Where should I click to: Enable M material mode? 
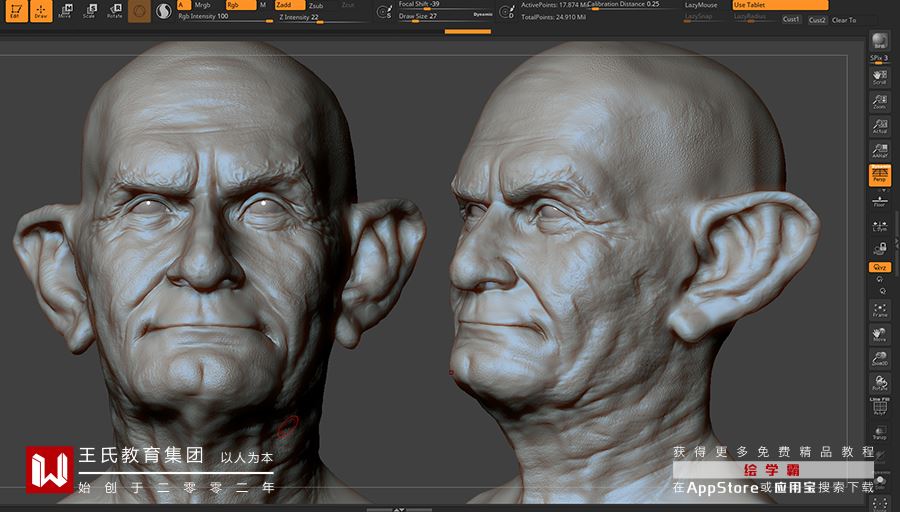click(263, 5)
